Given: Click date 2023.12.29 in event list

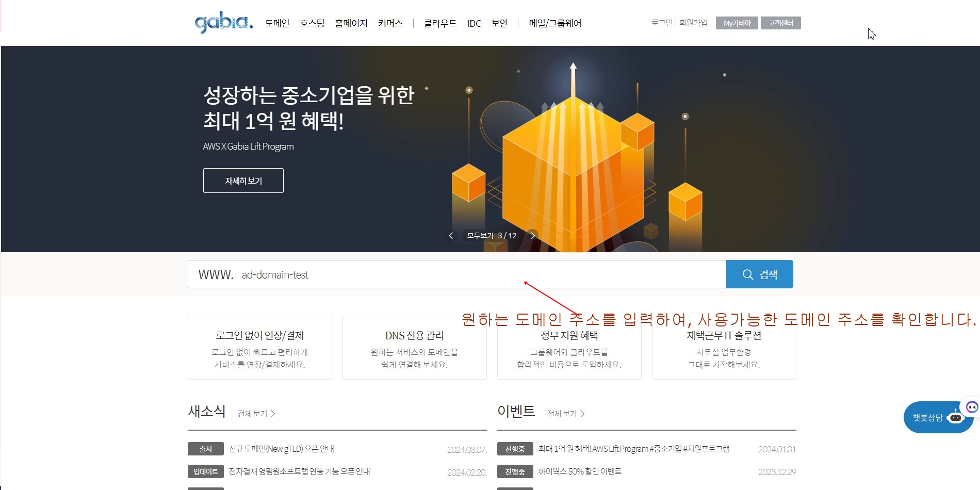Looking at the screenshot, I should pyautogui.click(x=777, y=472).
